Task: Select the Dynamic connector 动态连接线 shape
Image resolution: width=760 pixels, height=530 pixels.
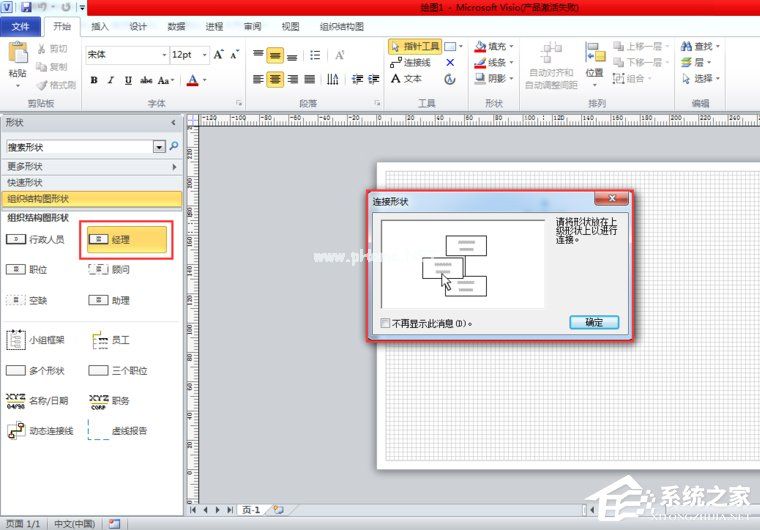Action: (40, 431)
